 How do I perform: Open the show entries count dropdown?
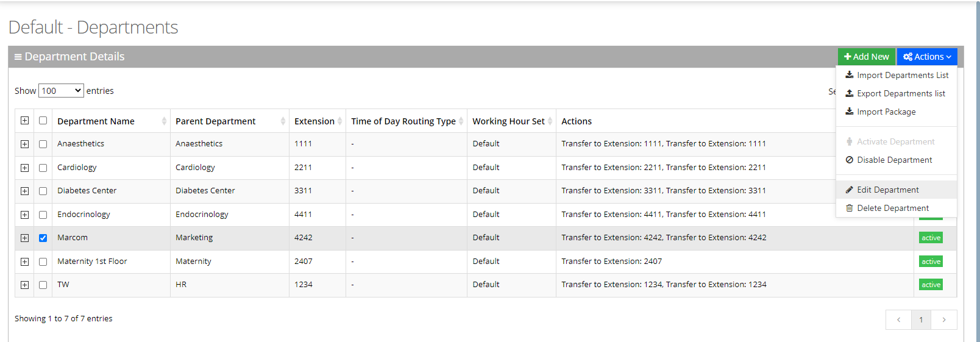coord(61,91)
